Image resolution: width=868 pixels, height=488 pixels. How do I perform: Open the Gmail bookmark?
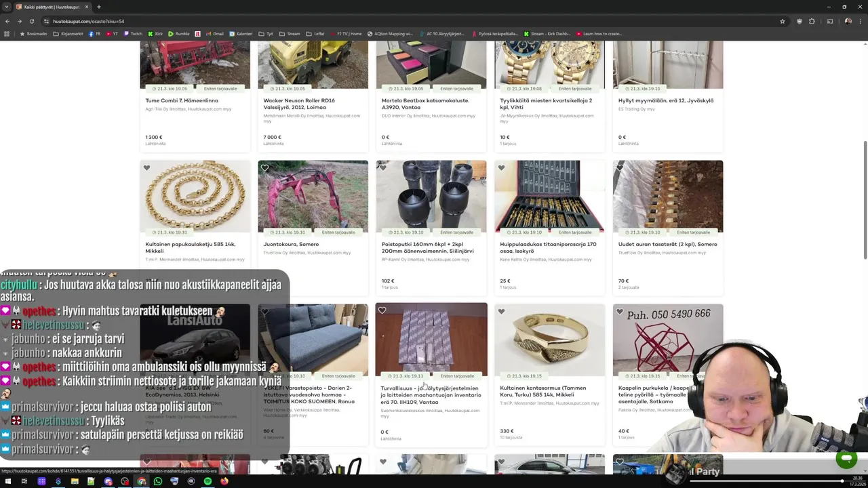(214, 34)
